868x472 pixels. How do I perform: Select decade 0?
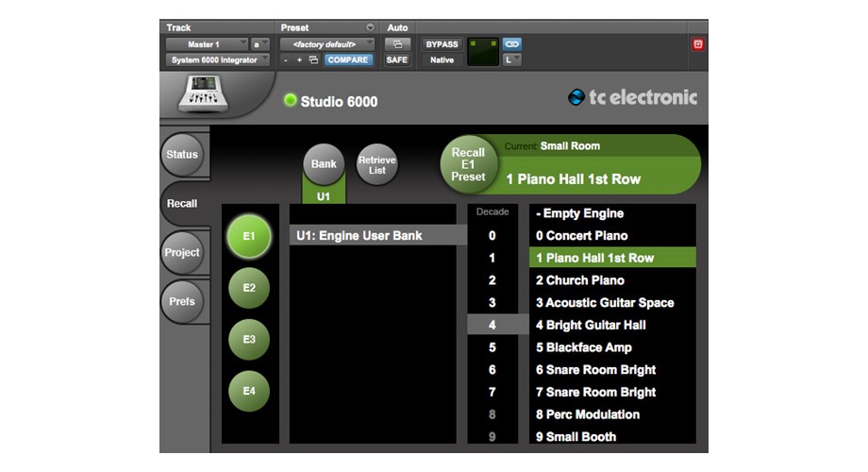pyautogui.click(x=492, y=236)
